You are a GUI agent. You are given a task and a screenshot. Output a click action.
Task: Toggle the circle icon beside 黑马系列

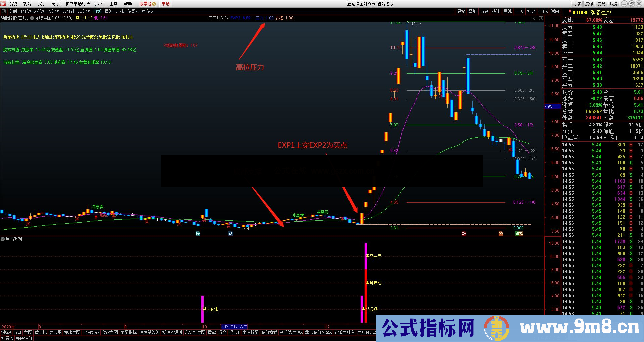(x=3, y=239)
